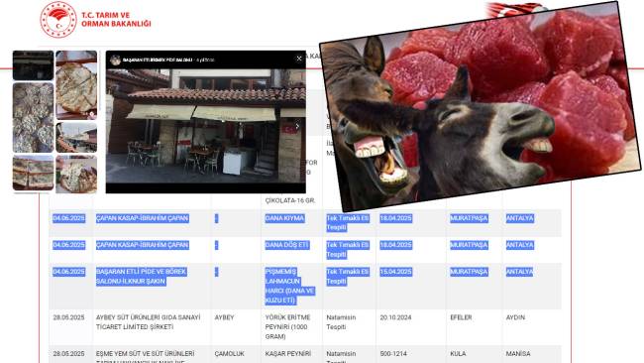The width and height of the screenshot is (644, 363).
Task: Click the profile avatar in photo viewer header
Action: coord(115,60)
